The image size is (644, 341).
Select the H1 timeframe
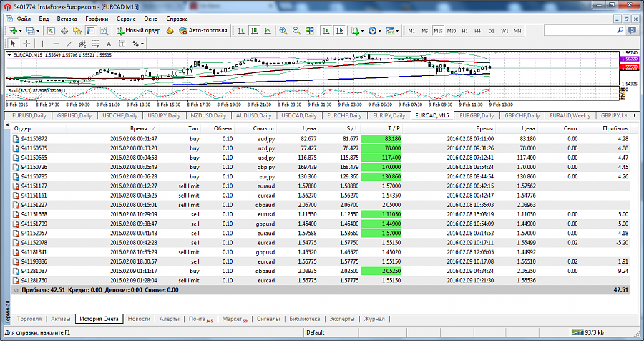coord(464,31)
